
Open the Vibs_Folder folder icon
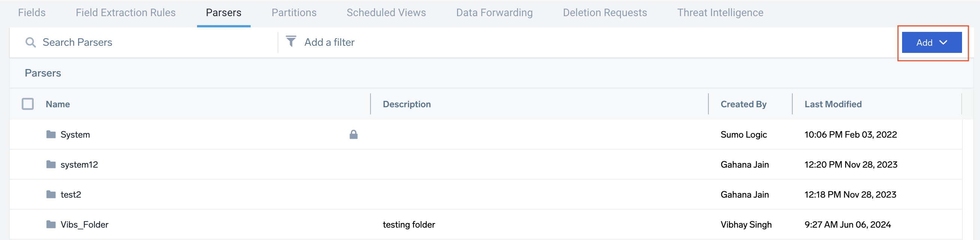51,224
